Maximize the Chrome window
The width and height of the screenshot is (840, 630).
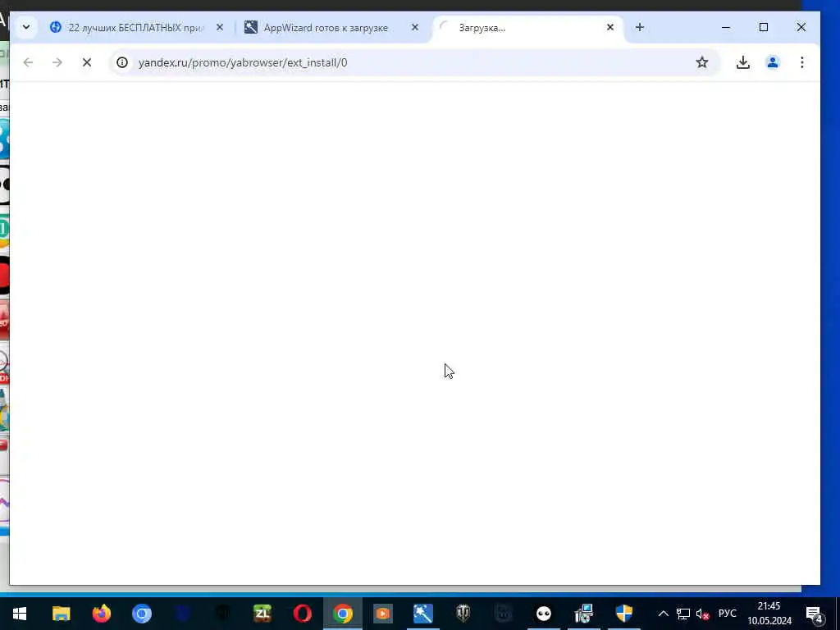tap(764, 27)
